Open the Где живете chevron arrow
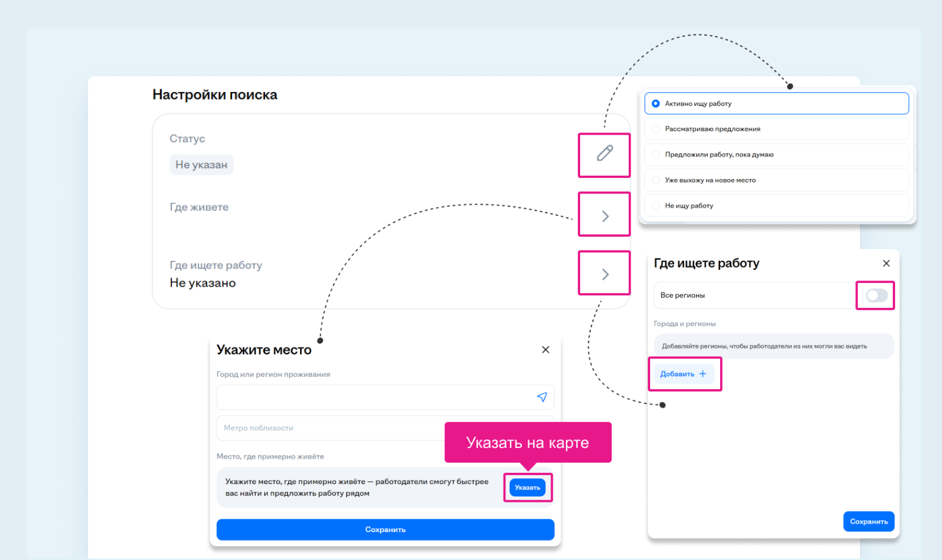The image size is (942, 560). coord(605,216)
